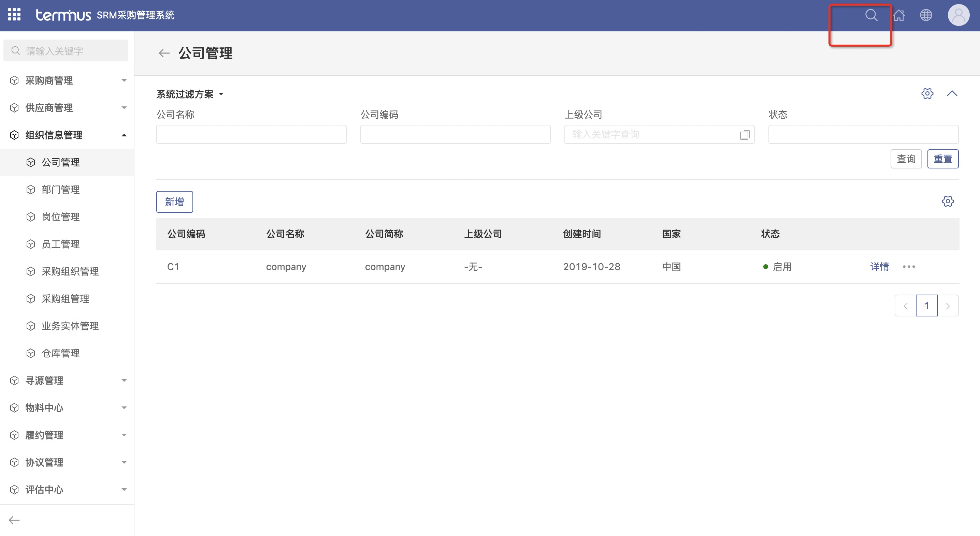980x536 pixels.
Task: Select page 1 in pagination
Action: [926, 306]
